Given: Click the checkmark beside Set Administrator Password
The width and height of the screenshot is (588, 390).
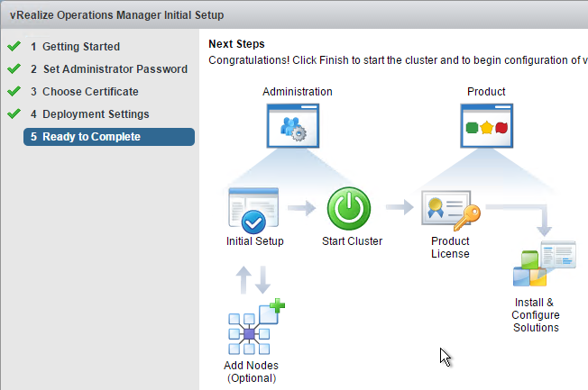Looking at the screenshot, I should click(14, 68).
